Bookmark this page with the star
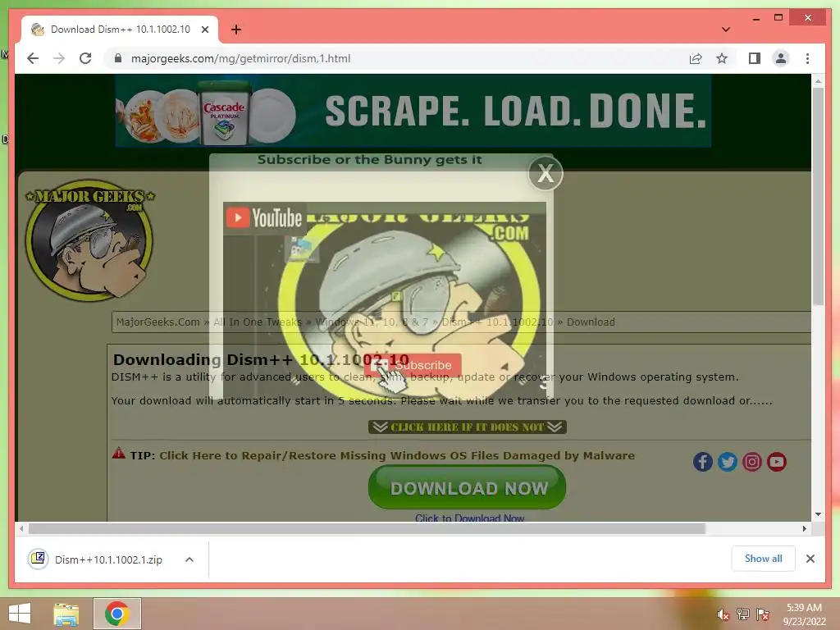 [722, 58]
